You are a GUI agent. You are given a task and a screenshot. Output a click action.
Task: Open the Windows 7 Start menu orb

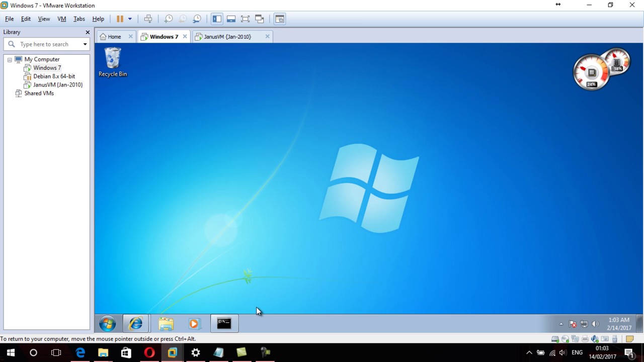(x=107, y=324)
